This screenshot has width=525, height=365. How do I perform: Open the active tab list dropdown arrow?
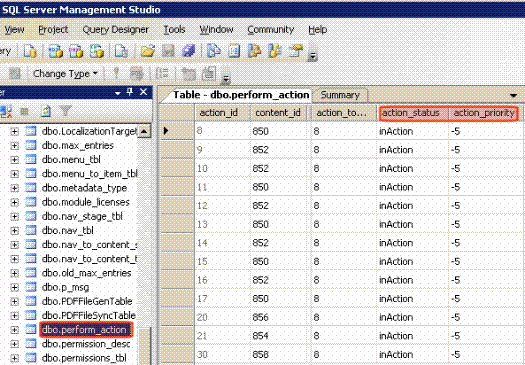point(513,96)
